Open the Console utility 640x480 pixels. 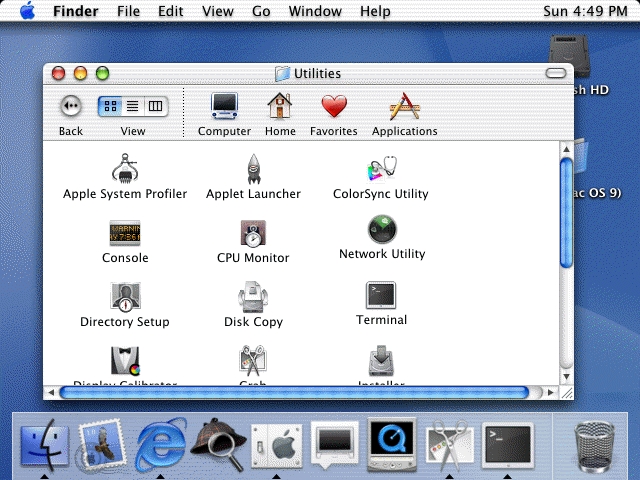(x=125, y=234)
